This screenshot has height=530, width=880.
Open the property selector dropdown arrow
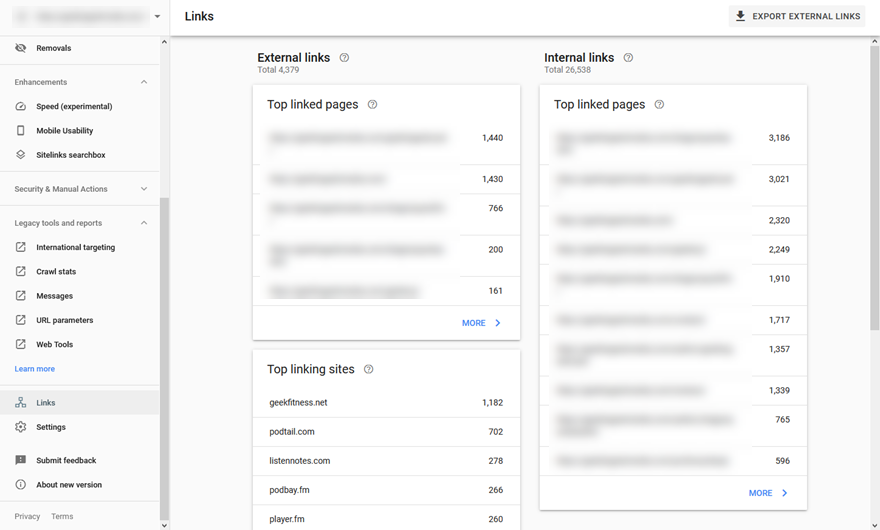[157, 16]
